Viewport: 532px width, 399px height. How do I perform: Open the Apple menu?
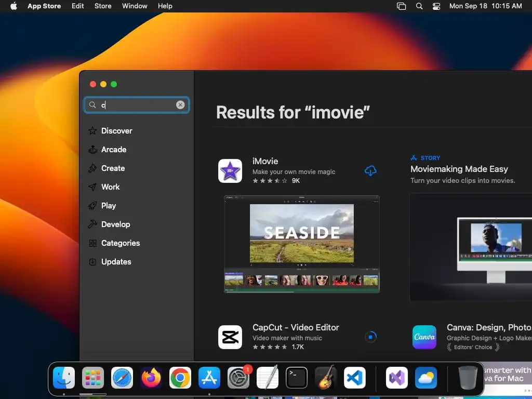coord(14,6)
